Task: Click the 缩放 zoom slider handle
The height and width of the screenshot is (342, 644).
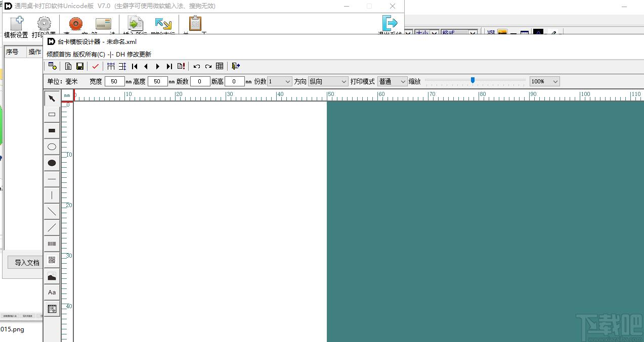Action: [473, 80]
